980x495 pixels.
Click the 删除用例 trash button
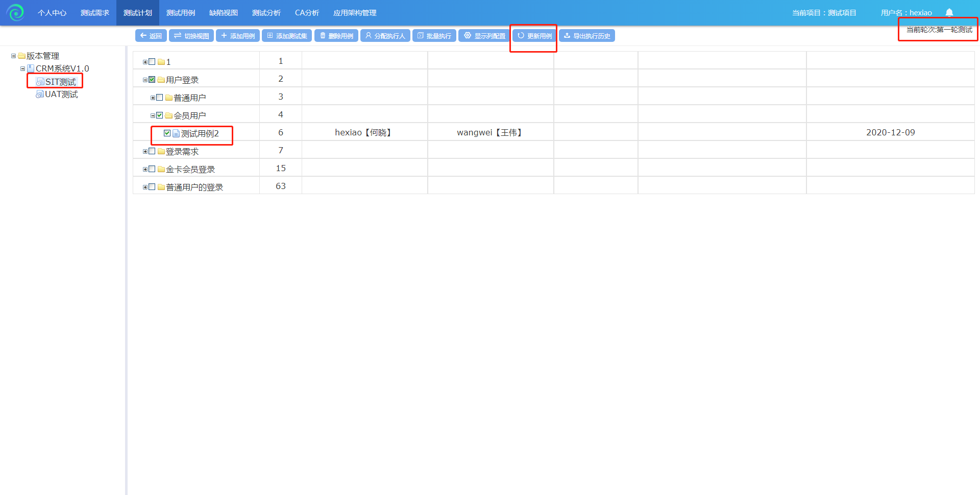[336, 36]
